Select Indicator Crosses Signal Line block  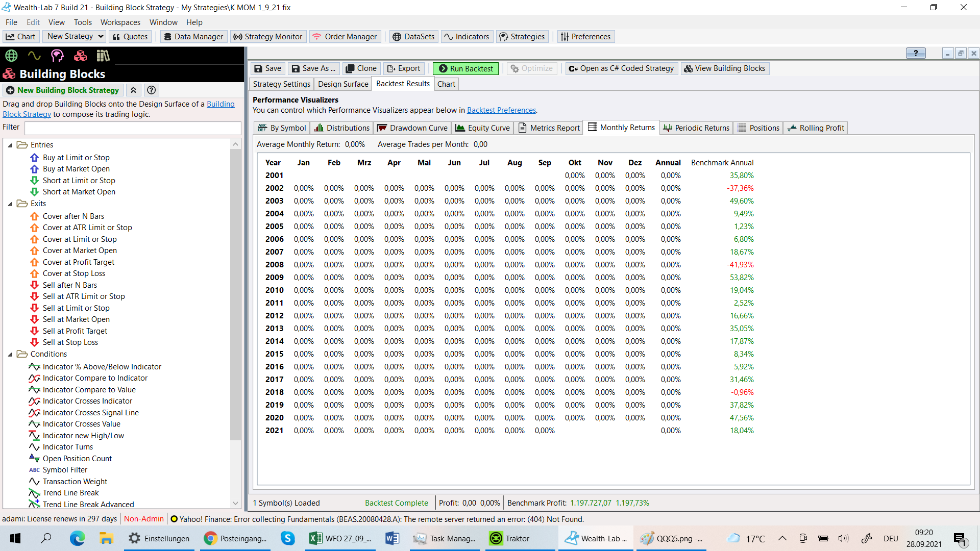[x=90, y=413]
